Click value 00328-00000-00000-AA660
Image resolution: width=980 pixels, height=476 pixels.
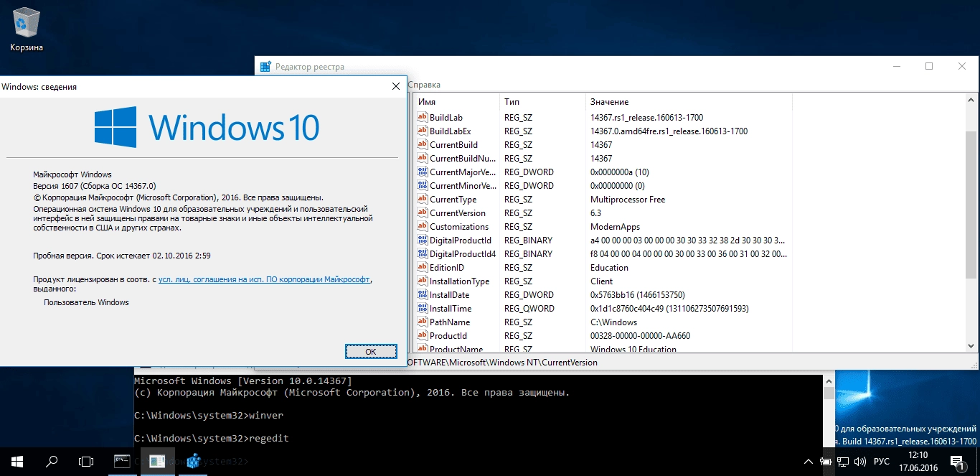pyautogui.click(x=640, y=335)
